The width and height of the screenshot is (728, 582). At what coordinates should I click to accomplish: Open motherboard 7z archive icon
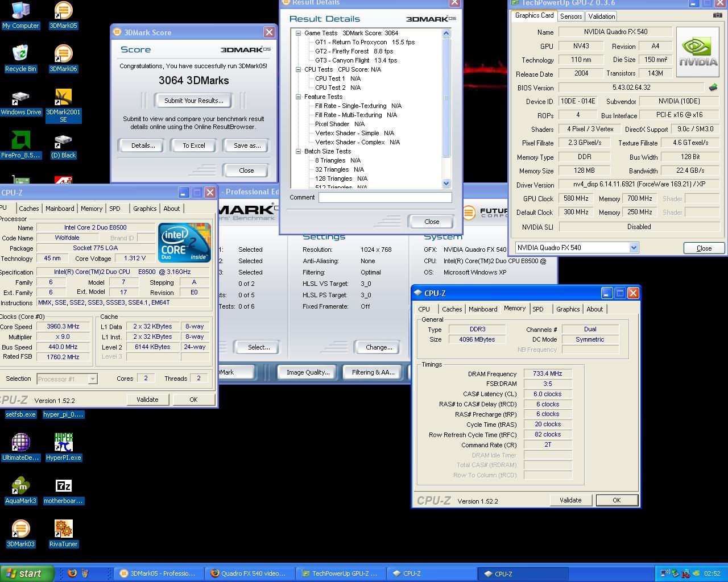(x=63, y=490)
